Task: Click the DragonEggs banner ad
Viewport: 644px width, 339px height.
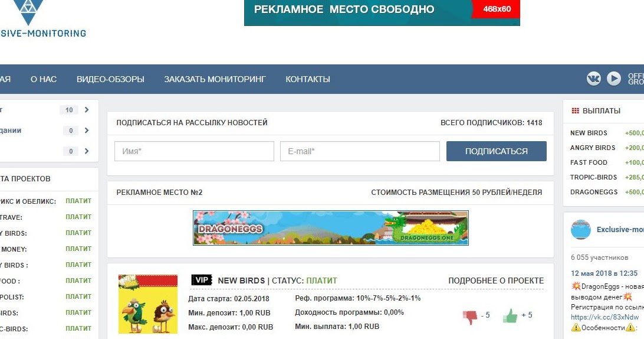Action: pos(331,228)
